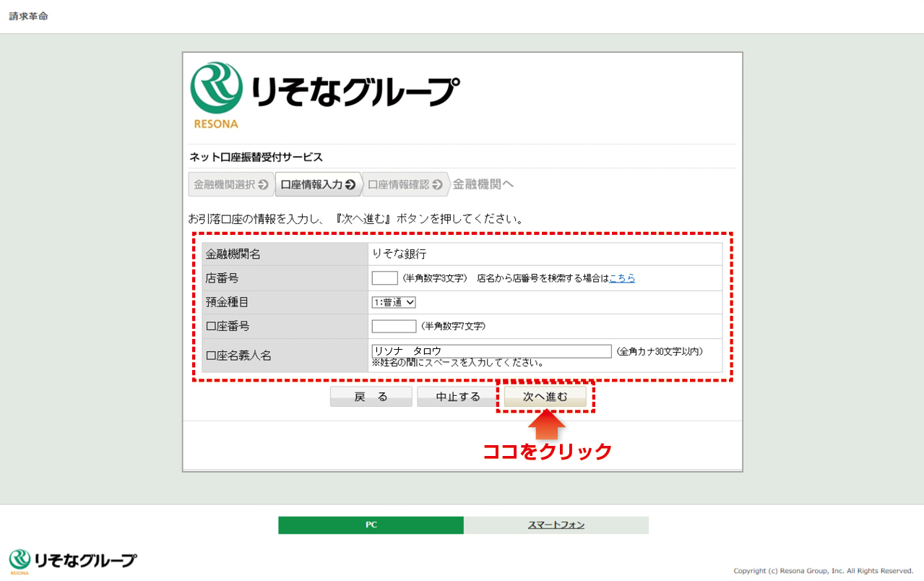The width and height of the screenshot is (924, 581).
Task: Click the 口座名義人名 row label
Action: 238,356
